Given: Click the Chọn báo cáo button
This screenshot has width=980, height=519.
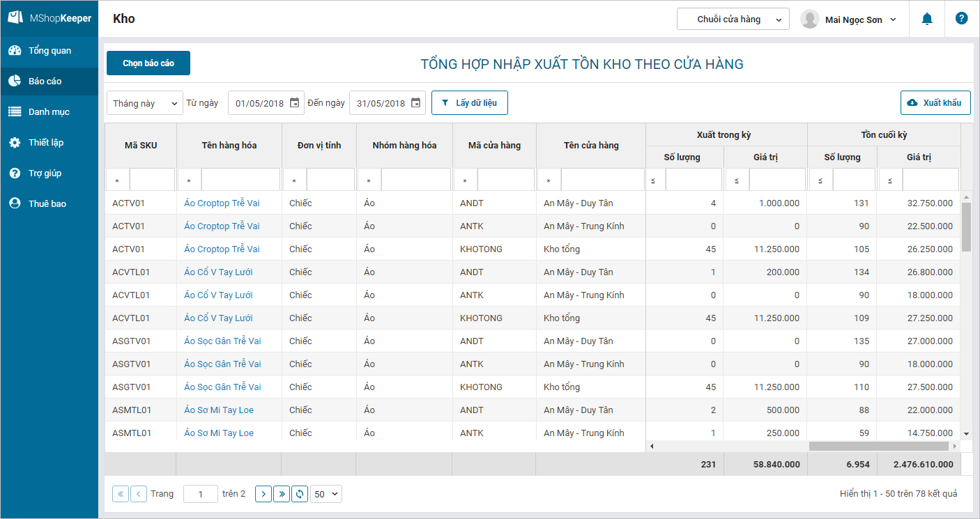Looking at the screenshot, I should tap(148, 63).
